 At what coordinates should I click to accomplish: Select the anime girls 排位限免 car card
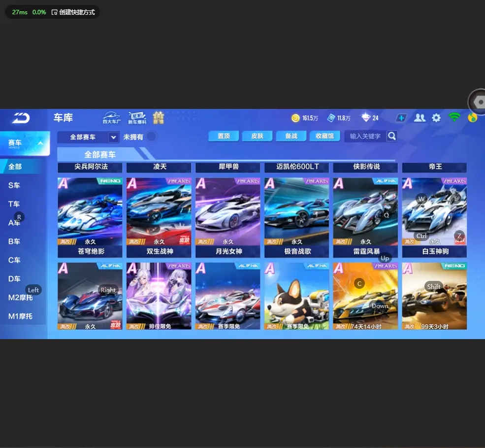click(159, 296)
